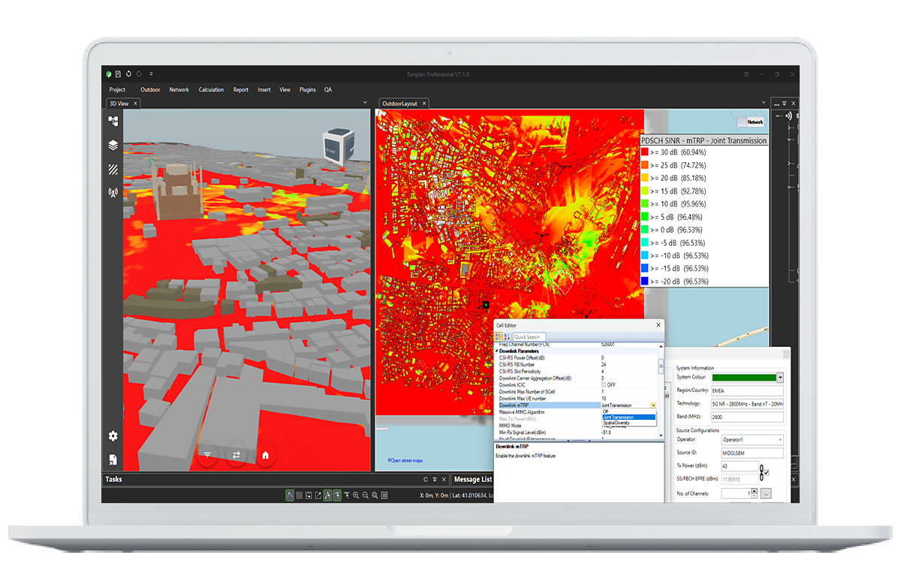Select the Min Rx Signal Level(dBm) row
The width and height of the screenshot is (901, 588).
(576, 432)
